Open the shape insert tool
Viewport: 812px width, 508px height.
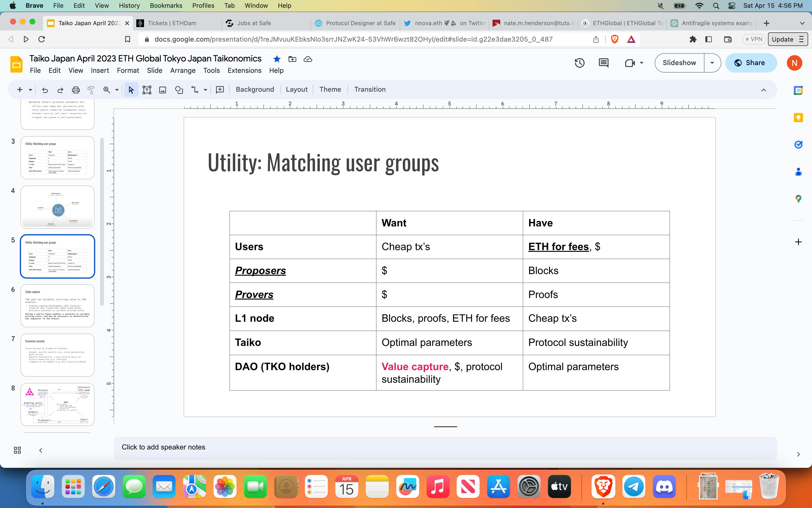point(179,90)
